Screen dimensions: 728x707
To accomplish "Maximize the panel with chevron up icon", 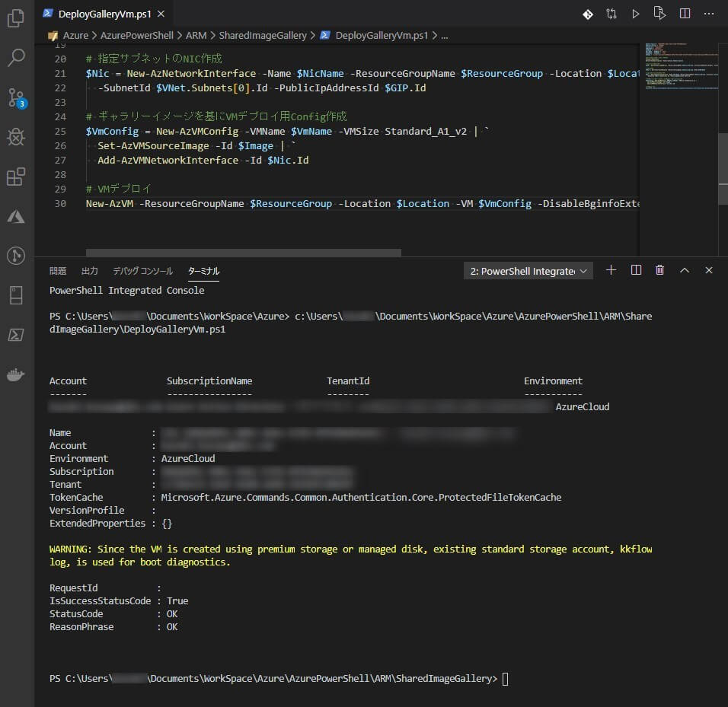I will (x=685, y=270).
